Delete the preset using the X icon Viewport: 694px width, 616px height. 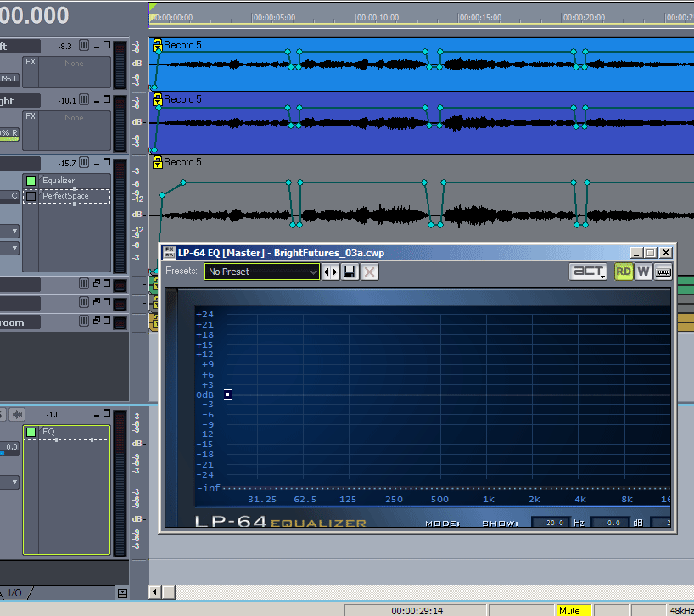[x=370, y=272]
